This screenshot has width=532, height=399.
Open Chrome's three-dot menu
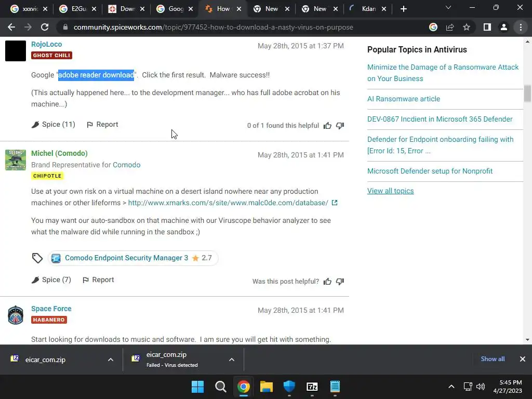(x=521, y=27)
